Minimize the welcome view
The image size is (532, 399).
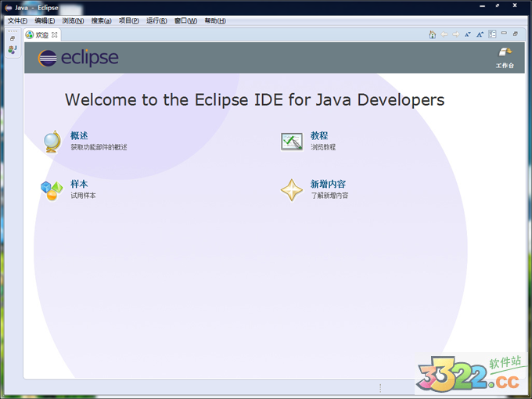(x=504, y=33)
